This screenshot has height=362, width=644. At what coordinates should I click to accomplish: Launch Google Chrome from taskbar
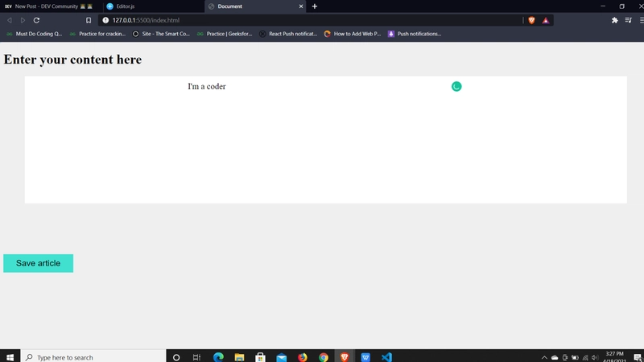[324, 357]
